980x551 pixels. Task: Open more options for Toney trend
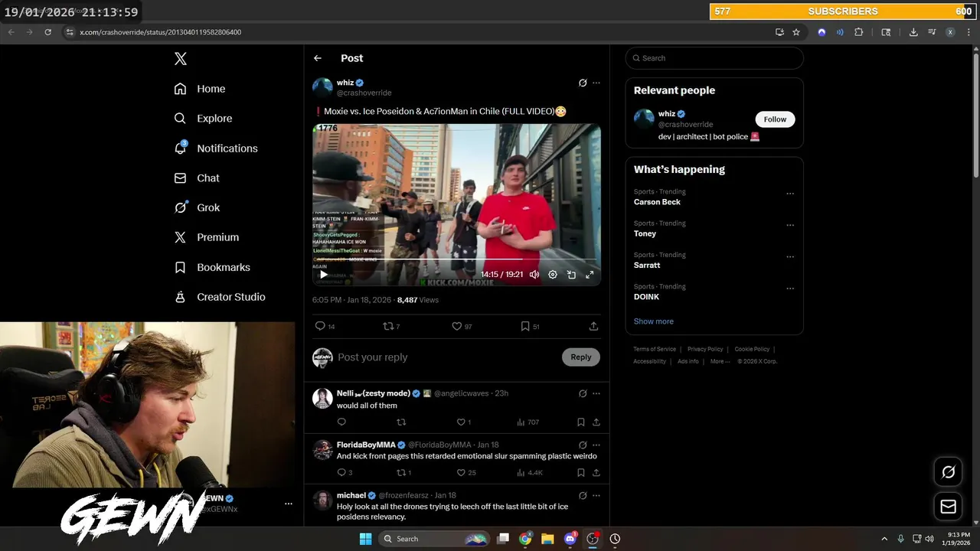(790, 225)
